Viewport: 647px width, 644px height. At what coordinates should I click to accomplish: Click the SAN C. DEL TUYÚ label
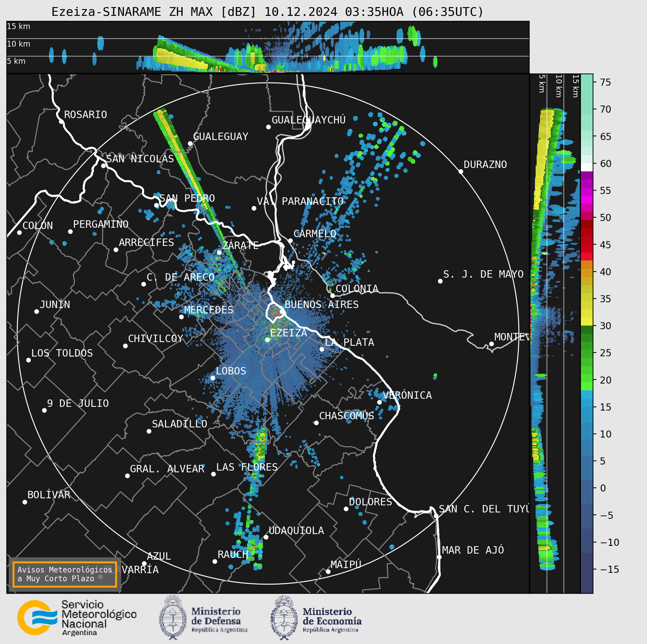[x=484, y=509]
